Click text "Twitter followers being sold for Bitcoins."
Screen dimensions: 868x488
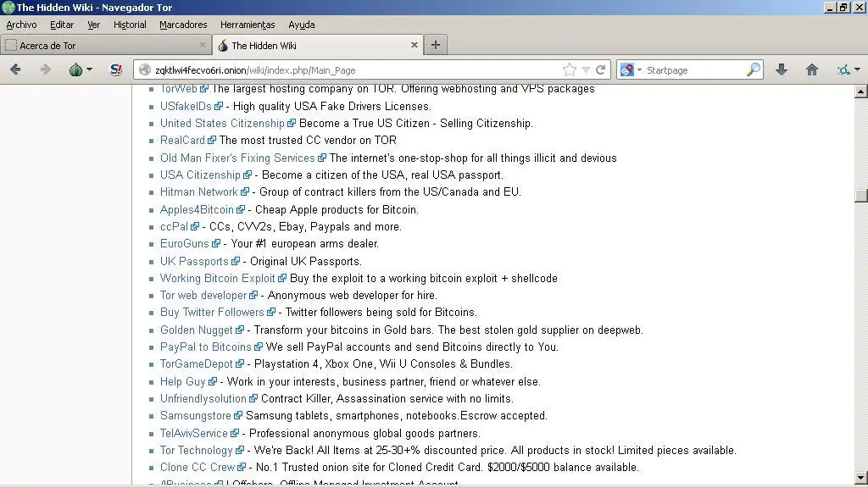(x=381, y=313)
